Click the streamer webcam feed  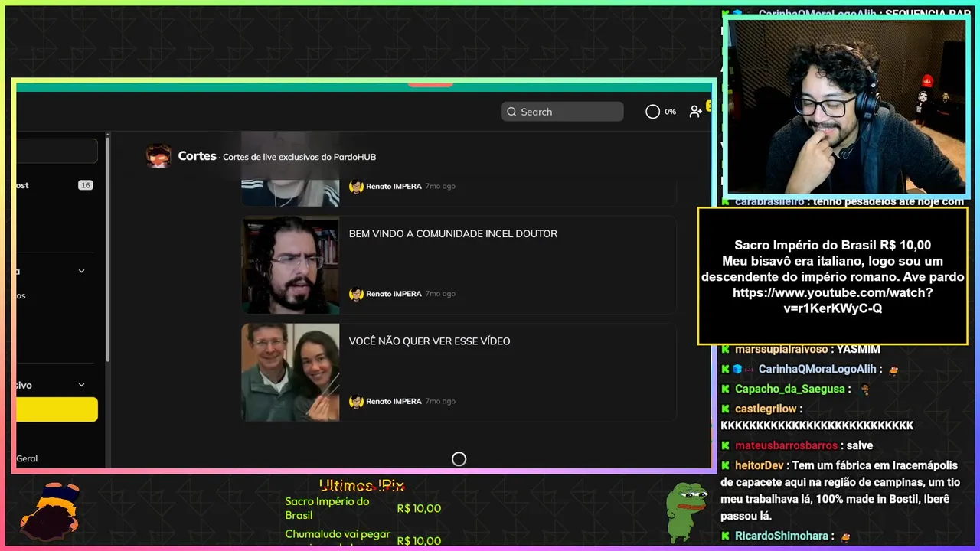tap(846, 106)
